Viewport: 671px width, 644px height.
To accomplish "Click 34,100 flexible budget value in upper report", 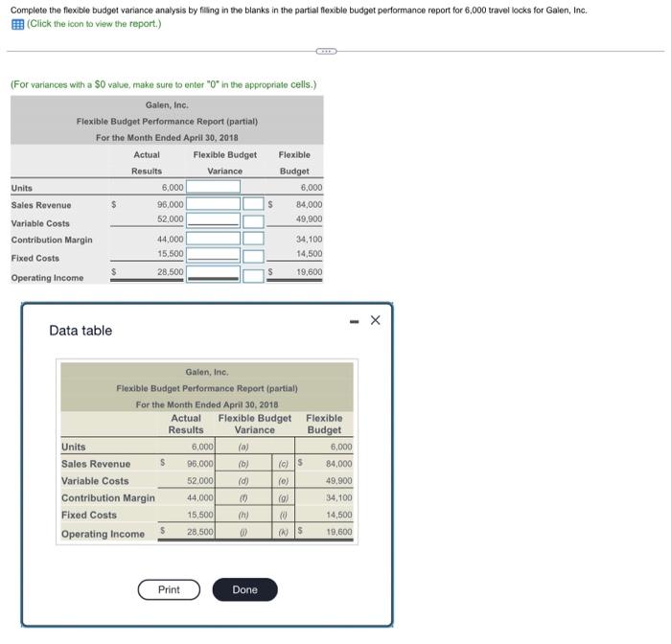I will click(309, 240).
